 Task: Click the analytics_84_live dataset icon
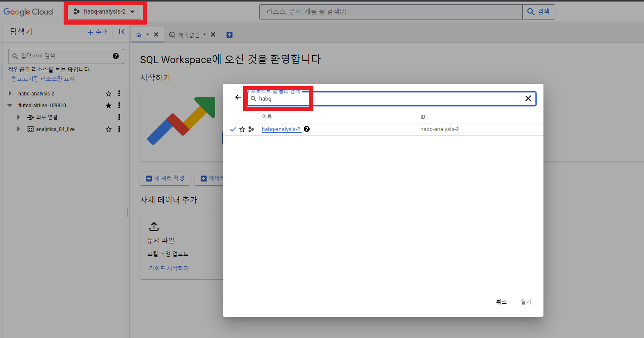[31, 129]
